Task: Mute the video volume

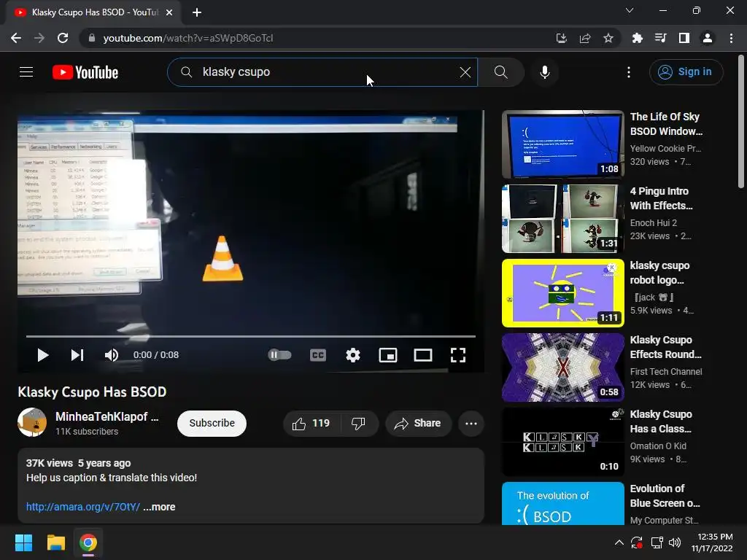Action: (112, 355)
